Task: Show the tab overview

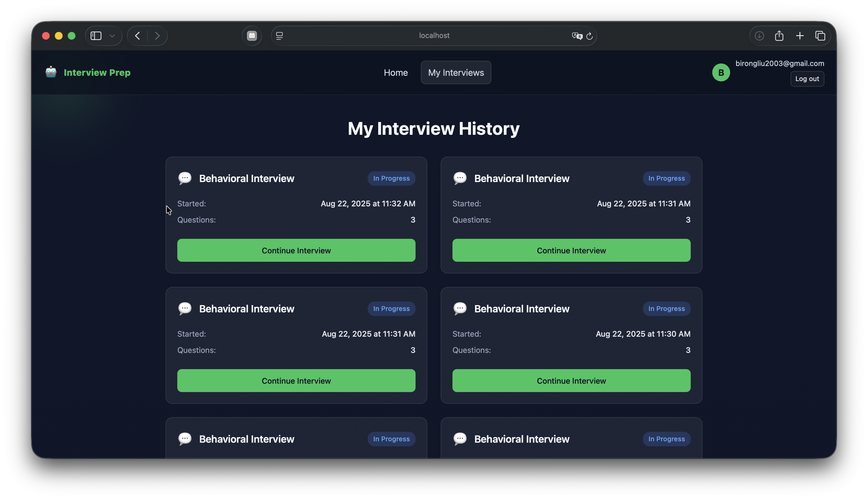Action: (820, 36)
